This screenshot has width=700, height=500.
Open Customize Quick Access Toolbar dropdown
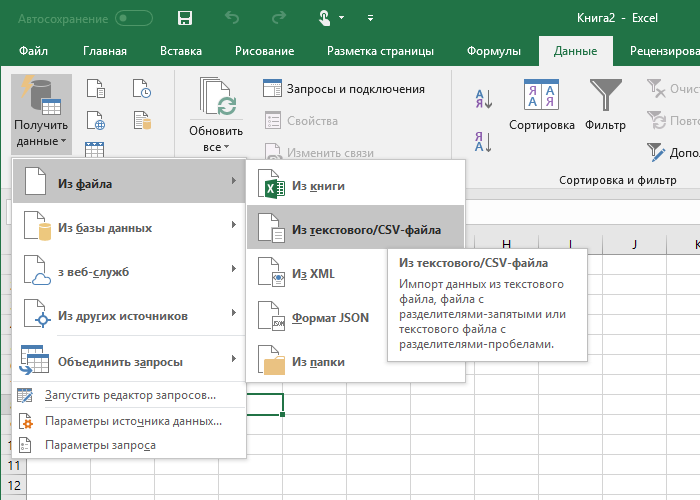pos(370,18)
